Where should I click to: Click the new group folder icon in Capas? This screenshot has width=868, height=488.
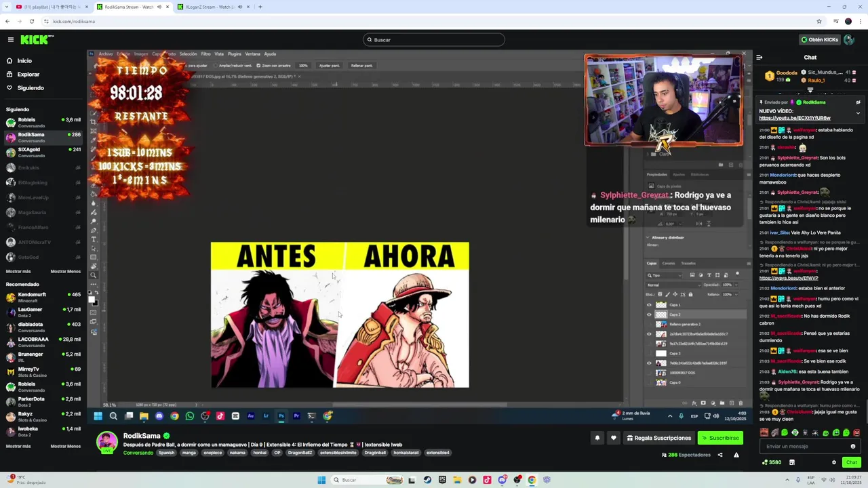(722, 403)
